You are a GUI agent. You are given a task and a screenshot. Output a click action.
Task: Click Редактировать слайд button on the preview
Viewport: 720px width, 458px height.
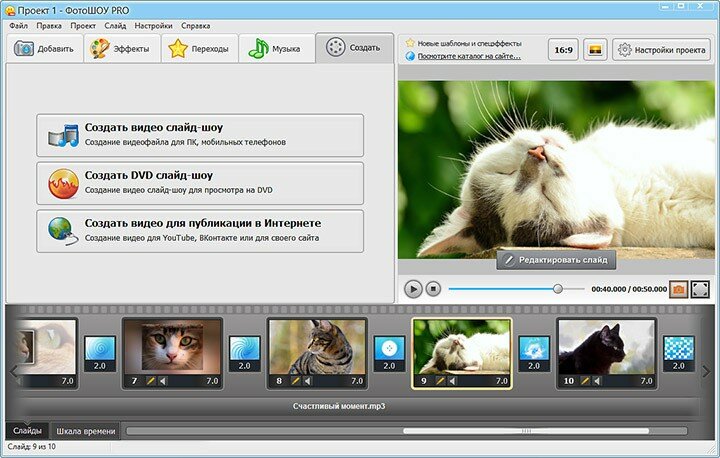[x=556, y=260]
